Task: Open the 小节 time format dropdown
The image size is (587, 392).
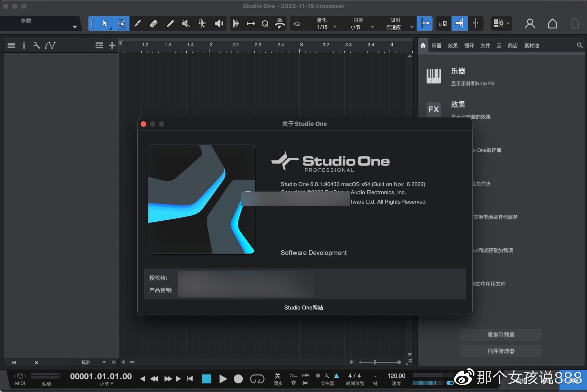Action: [x=107, y=384]
